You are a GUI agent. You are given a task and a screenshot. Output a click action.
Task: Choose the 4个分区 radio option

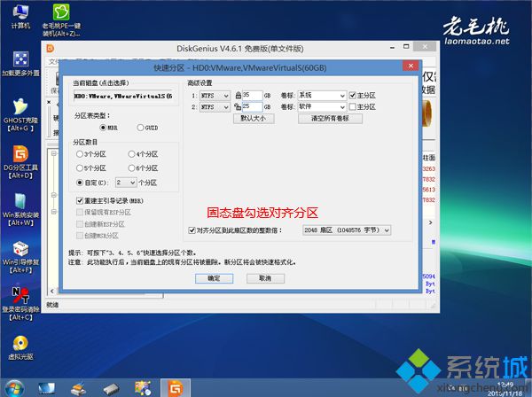(131, 154)
